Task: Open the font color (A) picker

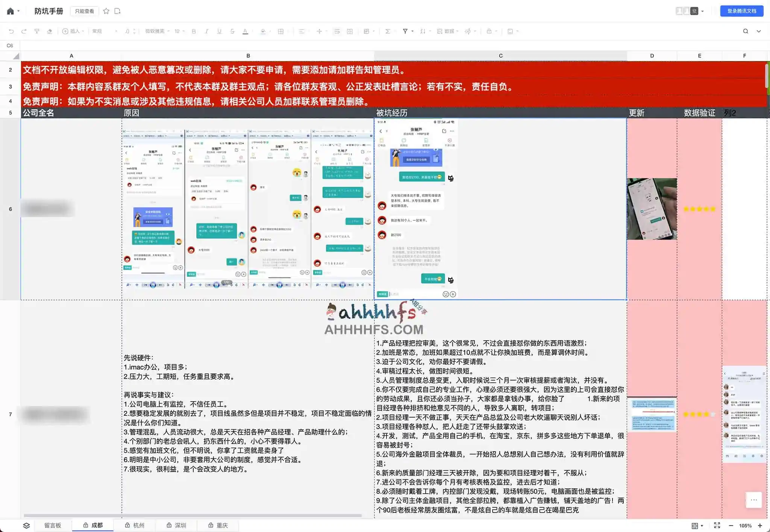Action: tap(245, 31)
